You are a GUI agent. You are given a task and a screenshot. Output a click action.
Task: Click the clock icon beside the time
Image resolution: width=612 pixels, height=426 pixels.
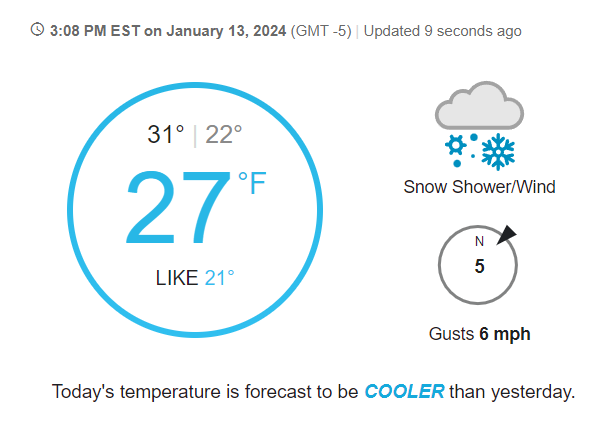(38, 31)
